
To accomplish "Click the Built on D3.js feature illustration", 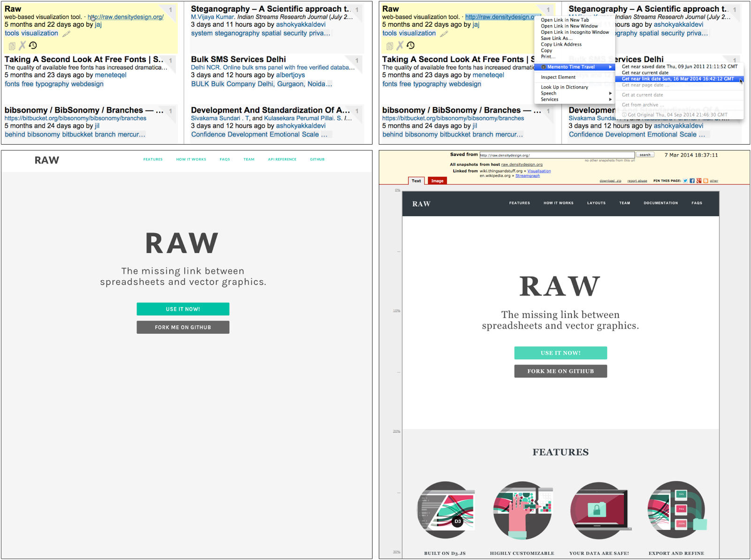I will [x=446, y=510].
